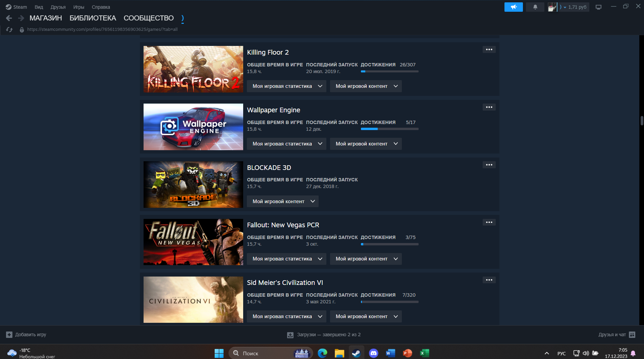Expand Моя игровая статистика for Fallout: New Vegas
644x359 pixels.
[x=286, y=259]
